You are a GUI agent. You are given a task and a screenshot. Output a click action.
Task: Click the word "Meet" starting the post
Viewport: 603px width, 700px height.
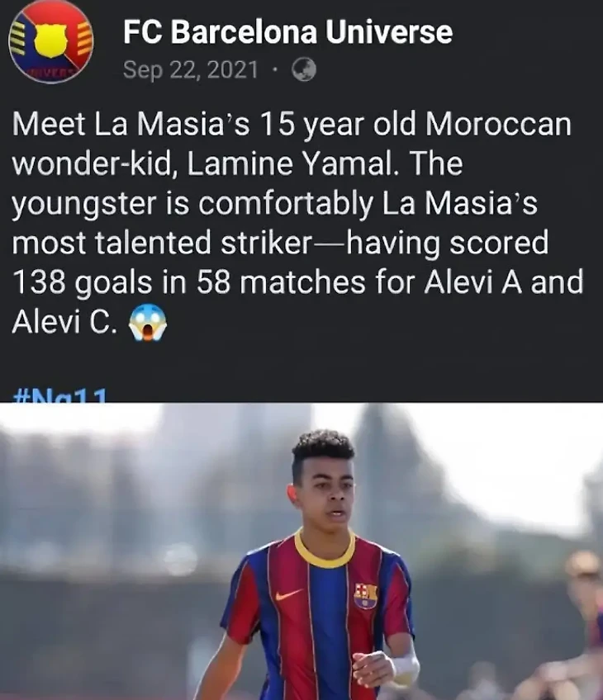tap(49, 124)
